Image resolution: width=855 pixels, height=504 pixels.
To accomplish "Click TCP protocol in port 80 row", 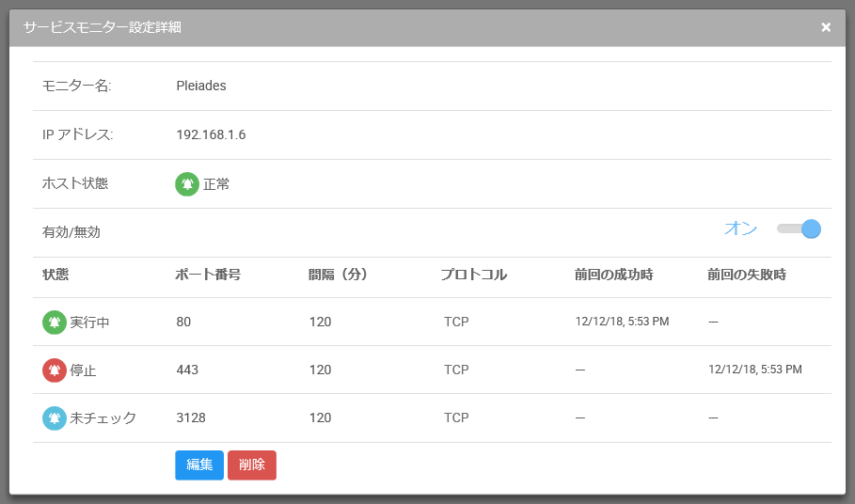I will (x=456, y=322).
